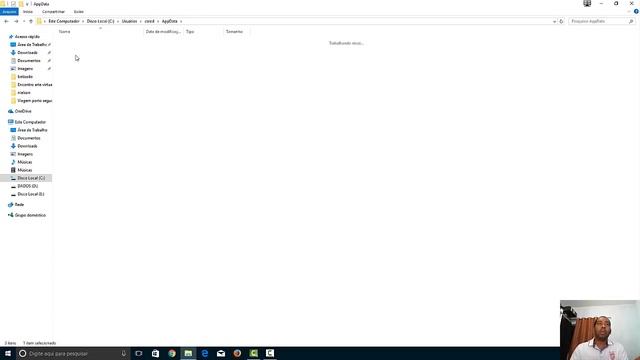
Task: Click AppData in the address breadcrumb
Action: (170, 21)
